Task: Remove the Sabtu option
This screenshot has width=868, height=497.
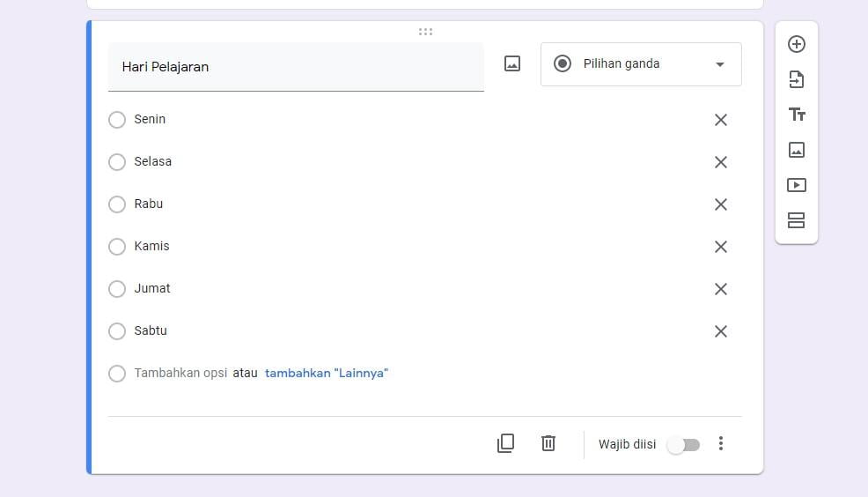Action: pos(720,331)
